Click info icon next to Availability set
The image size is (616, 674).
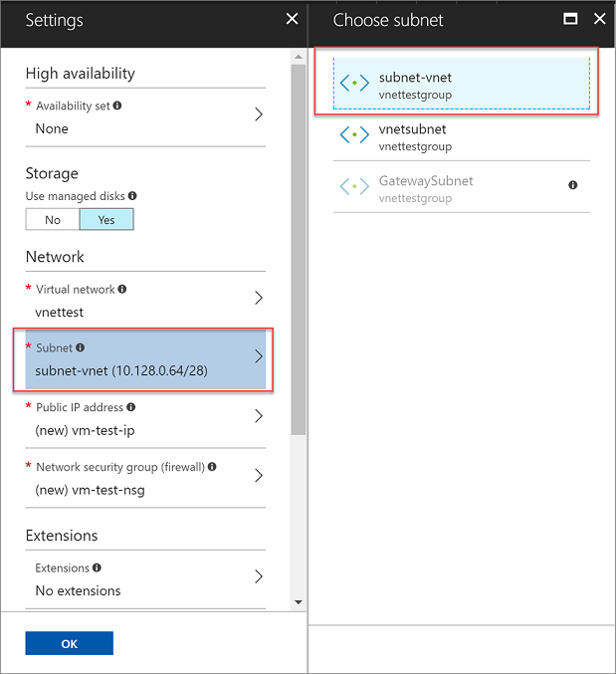click(117, 106)
